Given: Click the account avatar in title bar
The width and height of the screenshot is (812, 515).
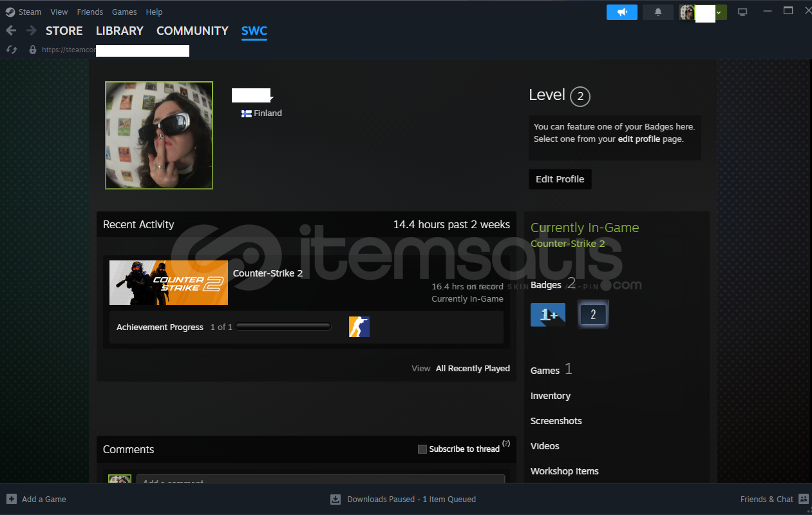Looking at the screenshot, I should pyautogui.click(x=687, y=12).
